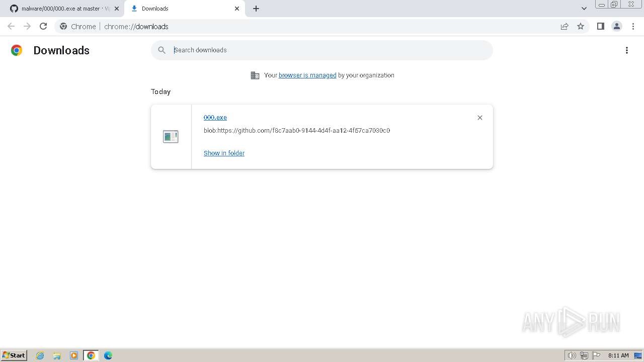This screenshot has width=644, height=362.
Task: Select the Chrome taskbar button
Action: [91, 355]
